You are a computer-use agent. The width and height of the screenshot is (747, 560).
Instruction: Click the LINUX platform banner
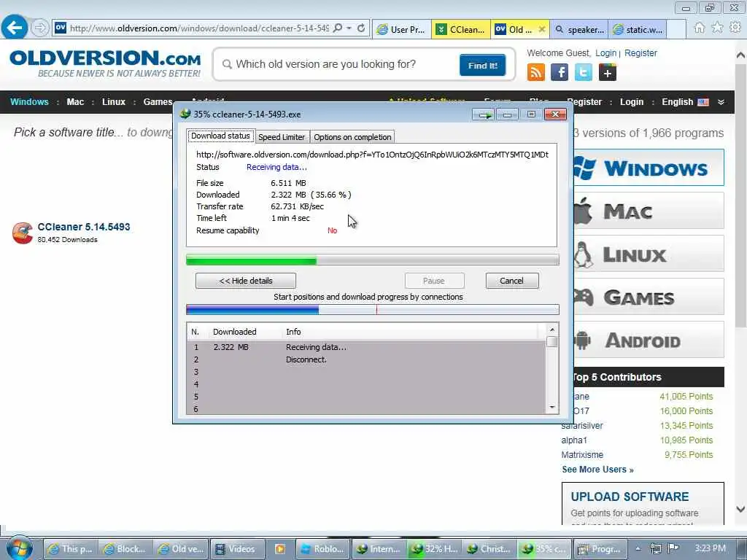point(649,253)
